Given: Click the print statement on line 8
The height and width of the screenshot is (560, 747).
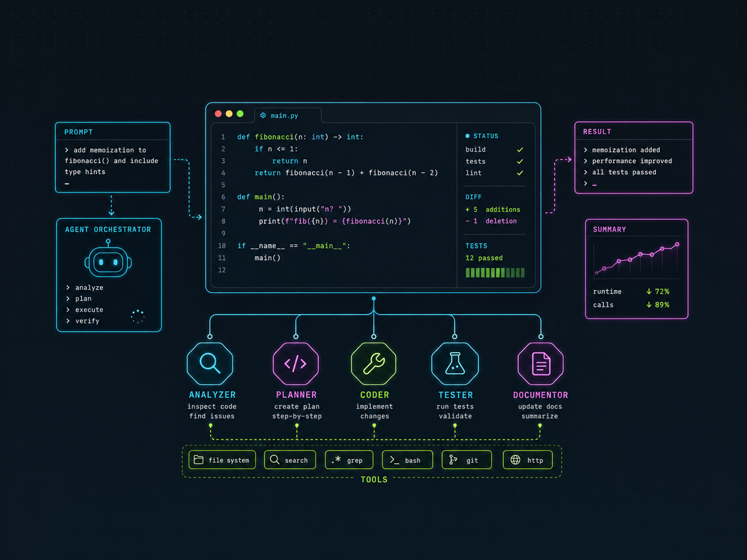Looking at the screenshot, I should coord(336,222).
